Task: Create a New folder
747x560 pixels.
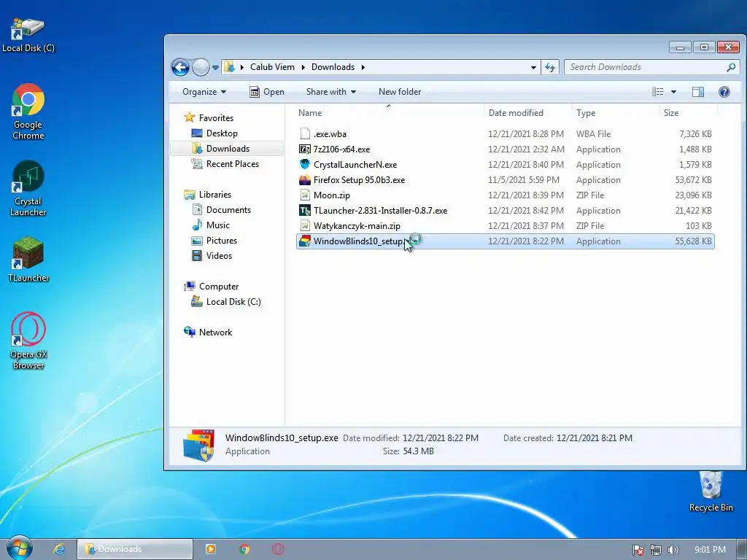Action: 400,91
